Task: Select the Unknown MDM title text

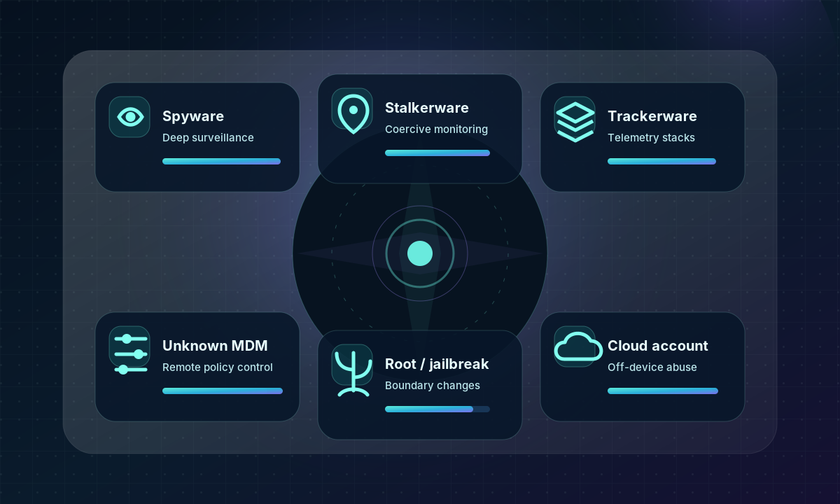Action: point(215,346)
